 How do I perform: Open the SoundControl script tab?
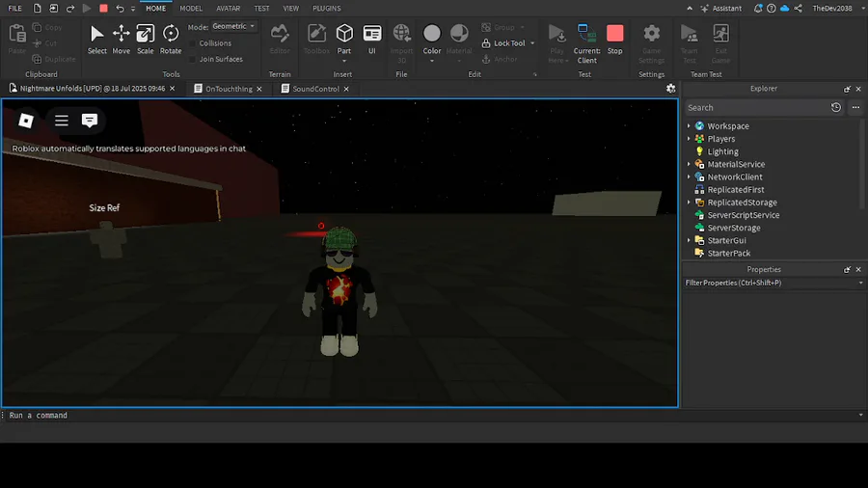[x=315, y=89]
